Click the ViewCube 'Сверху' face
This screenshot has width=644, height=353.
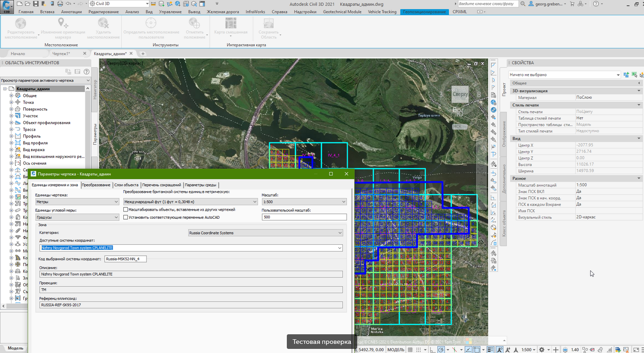point(460,94)
